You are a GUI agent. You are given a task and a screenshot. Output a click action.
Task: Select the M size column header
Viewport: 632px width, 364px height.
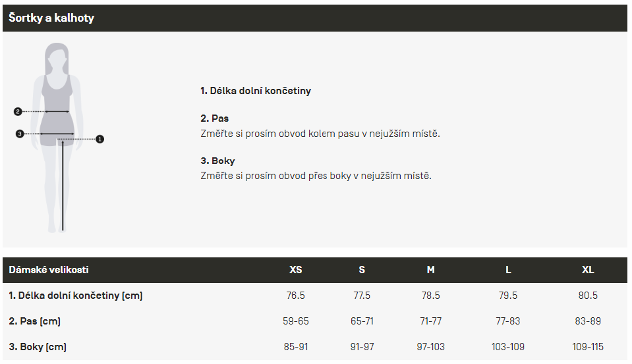click(430, 270)
